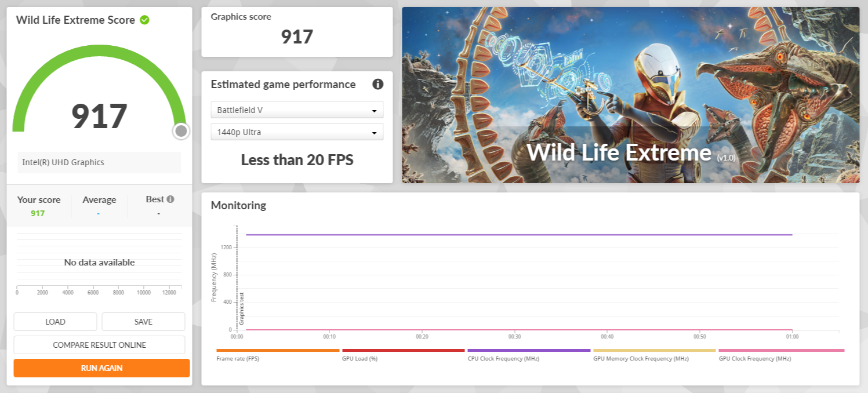Click the purple CPU clock line in chart
The height and width of the screenshot is (393, 868).
519,235
